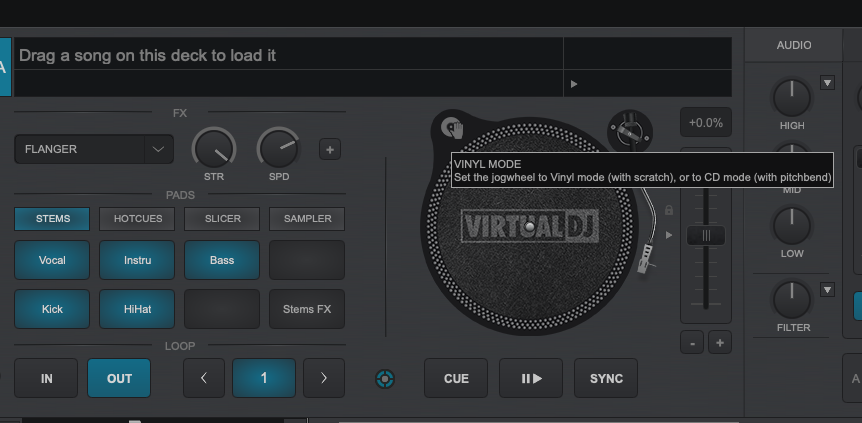Open the Stems FX pad

click(x=307, y=309)
